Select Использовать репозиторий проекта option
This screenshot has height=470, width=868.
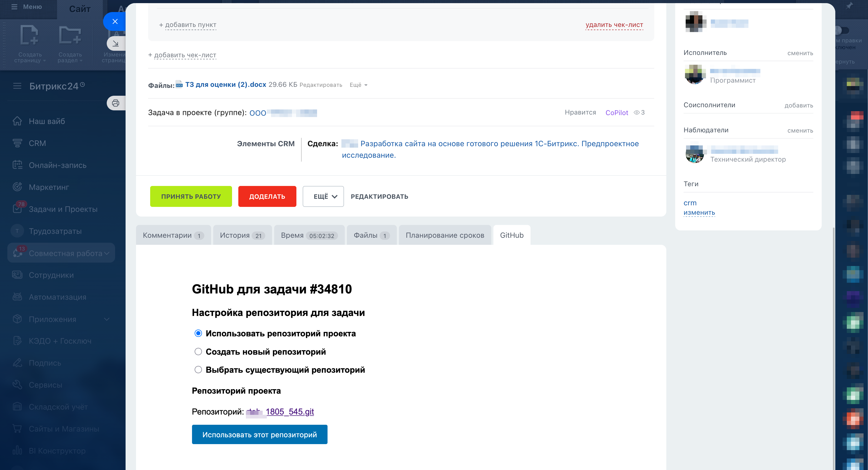click(x=198, y=333)
